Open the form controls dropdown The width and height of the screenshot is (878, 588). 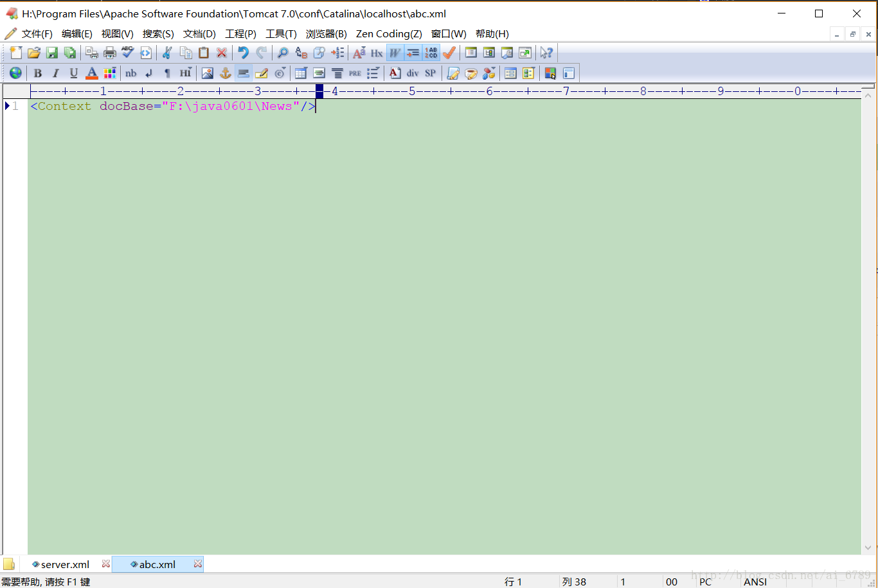(x=528, y=73)
